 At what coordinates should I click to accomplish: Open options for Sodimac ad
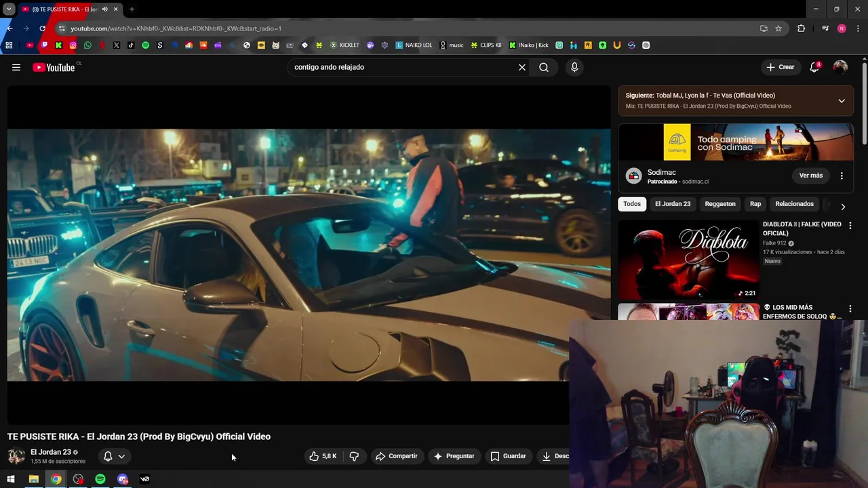click(842, 176)
